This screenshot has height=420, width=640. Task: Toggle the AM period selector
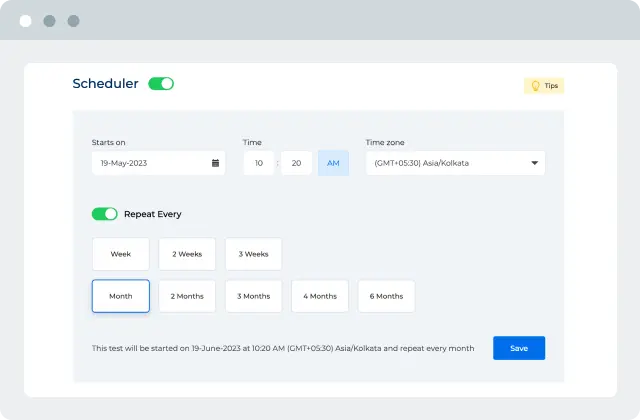coord(333,163)
